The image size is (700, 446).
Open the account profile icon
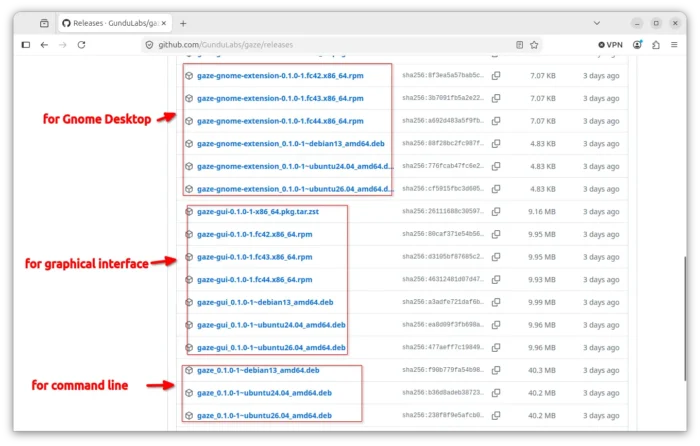click(x=638, y=45)
